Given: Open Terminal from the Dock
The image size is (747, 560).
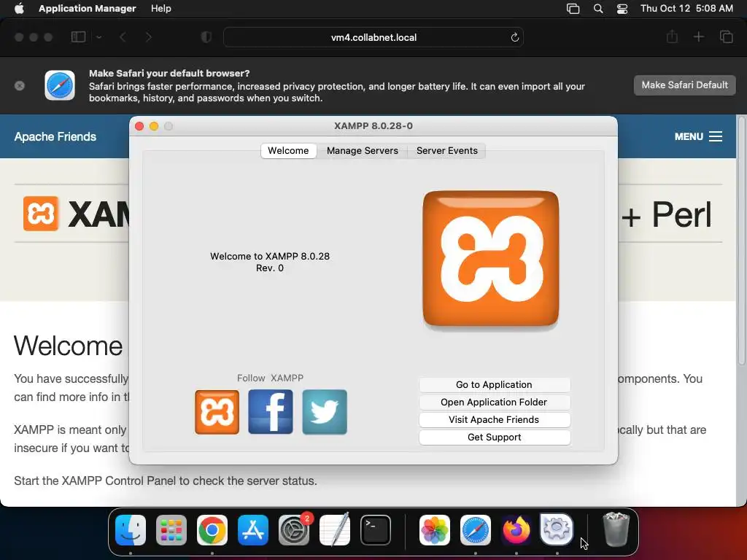Looking at the screenshot, I should pyautogui.click(x=376, y=530).
